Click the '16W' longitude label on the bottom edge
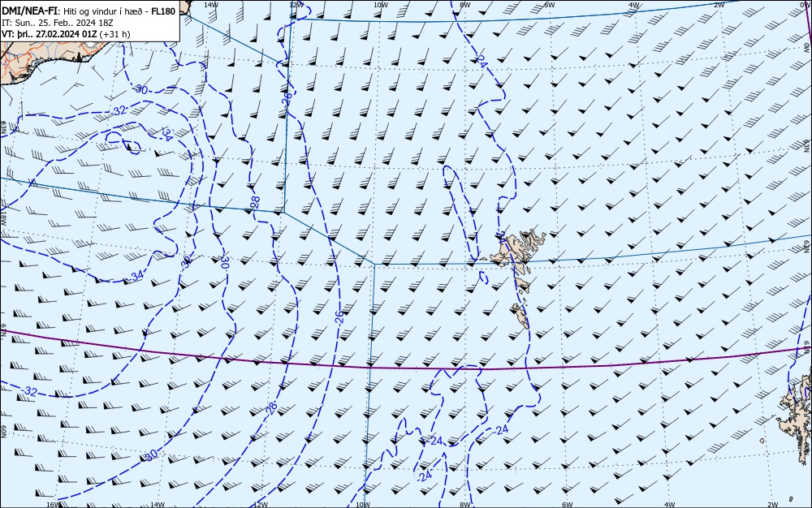This screenshot has width=812, height=508. coord(53,505)
